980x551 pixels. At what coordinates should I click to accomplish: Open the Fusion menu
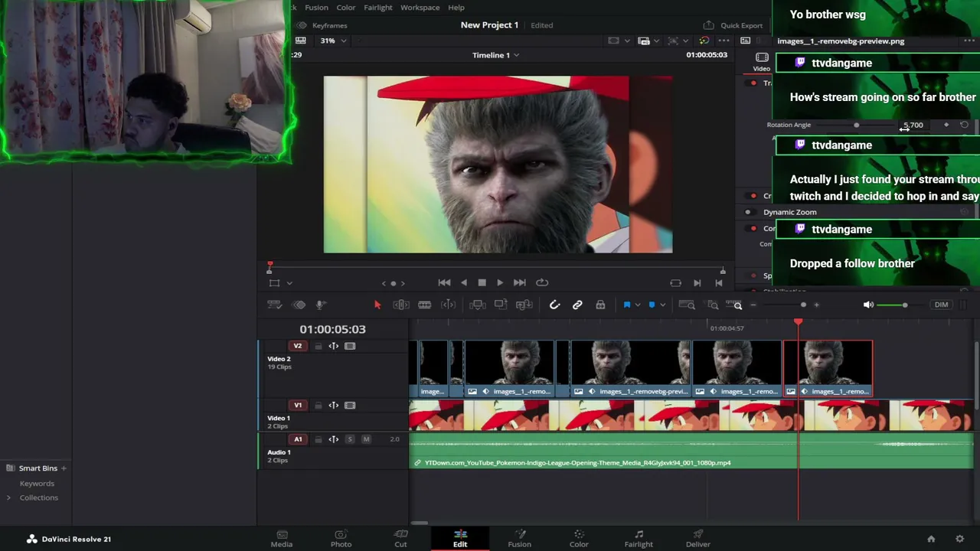point(316,8)
